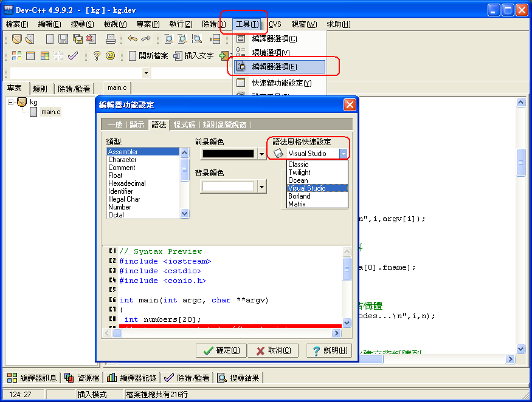
Task: Click the single floppy Save icon
Action: (63, 39)
